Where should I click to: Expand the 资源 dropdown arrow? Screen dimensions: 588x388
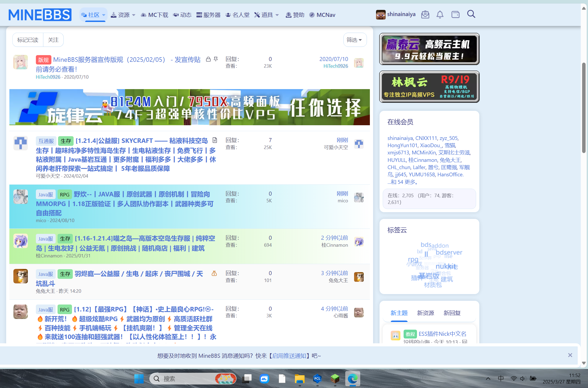[x=134, y=15]
